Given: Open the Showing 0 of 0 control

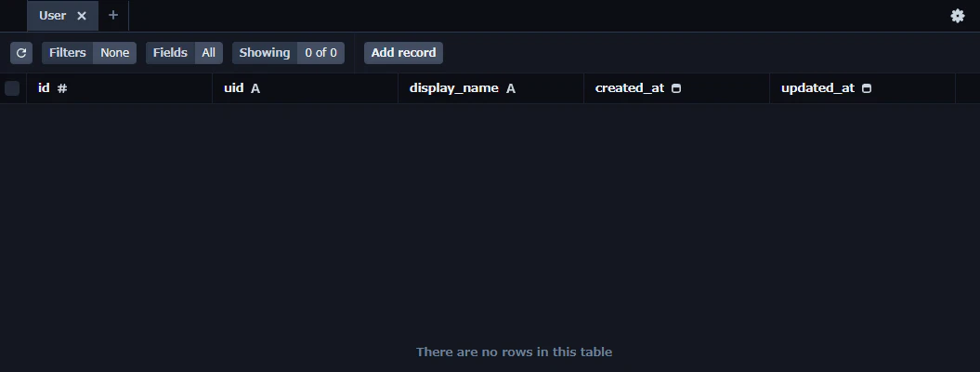Looking at the screenshot, I should coord(288,53).
